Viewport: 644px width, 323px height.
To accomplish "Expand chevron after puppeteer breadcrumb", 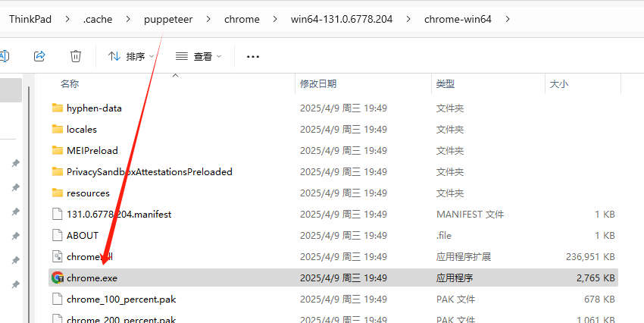I will 208,19.
